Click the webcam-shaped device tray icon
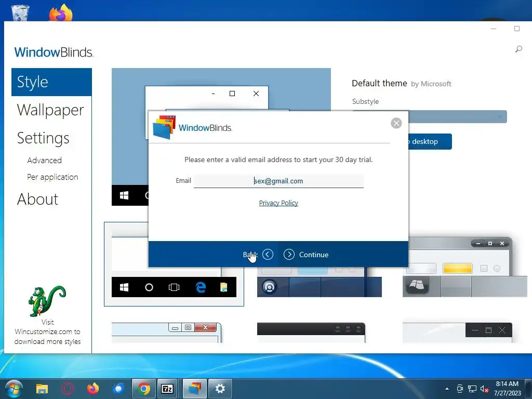 tap(460, 389)
